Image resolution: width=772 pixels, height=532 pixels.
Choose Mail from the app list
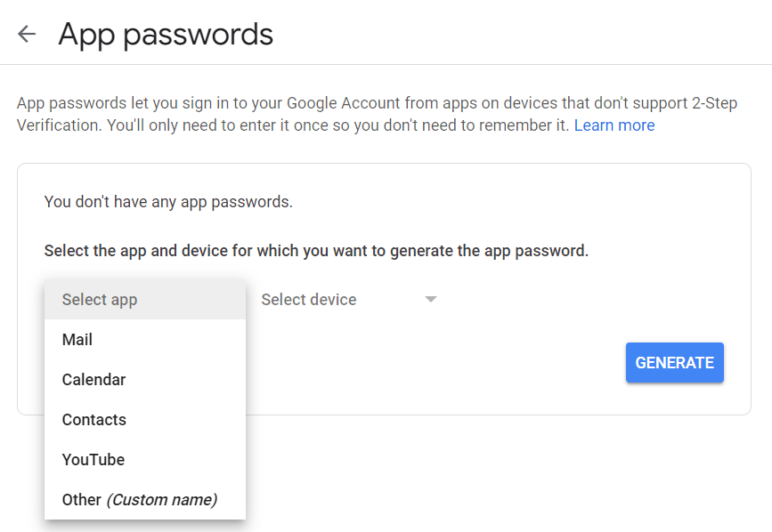(x=145, y=339)
